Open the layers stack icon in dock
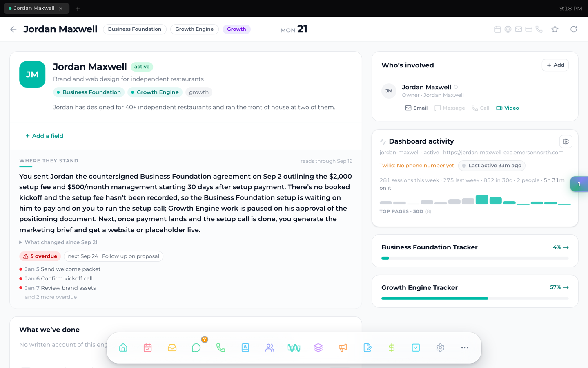Image resolution: width=588 pixels, height=368 pixels. [x=318, y=348]
